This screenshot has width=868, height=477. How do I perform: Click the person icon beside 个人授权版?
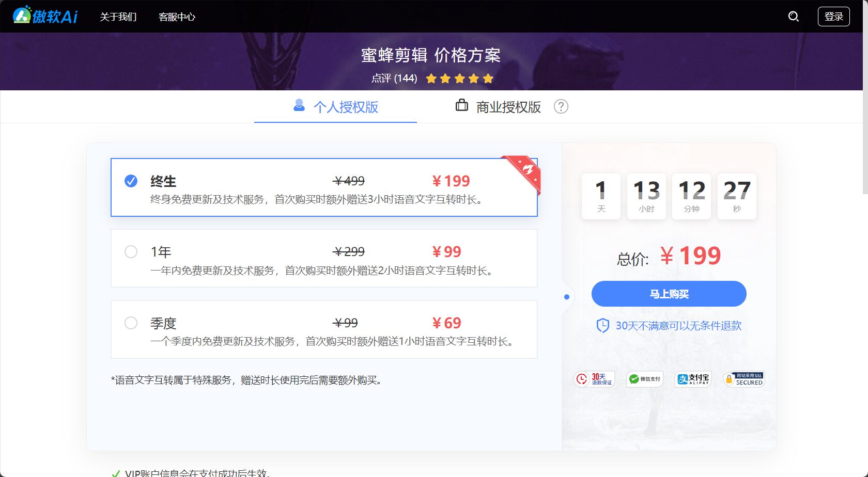(x=299, y=105)
